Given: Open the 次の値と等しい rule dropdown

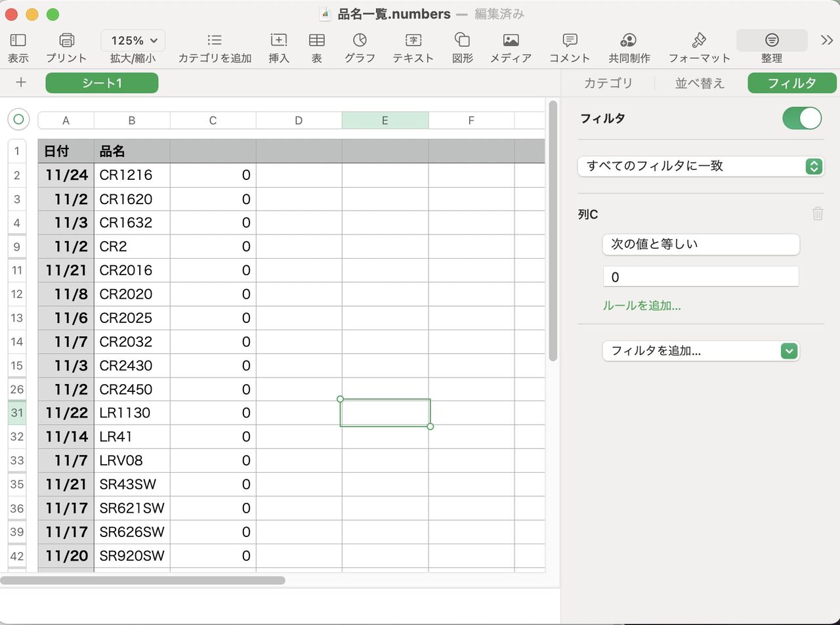Looking at the screenshot, I should [x=701, y=244].
